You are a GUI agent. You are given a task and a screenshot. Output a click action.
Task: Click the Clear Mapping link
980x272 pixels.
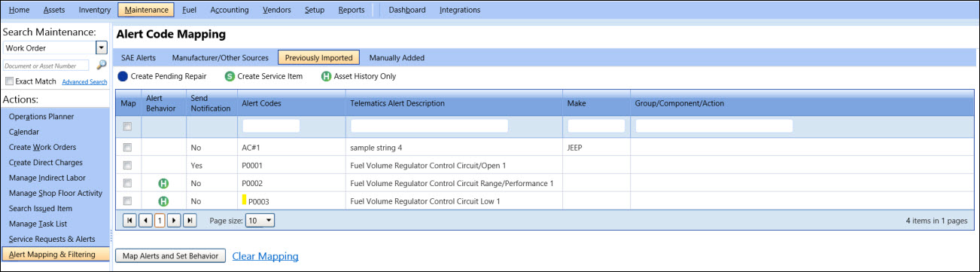(x=265, y=256)
